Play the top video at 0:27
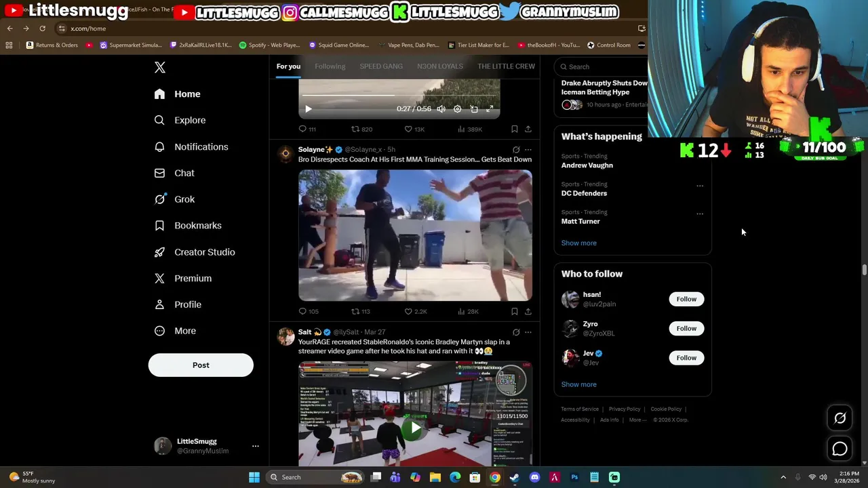 tap(308, 109)
